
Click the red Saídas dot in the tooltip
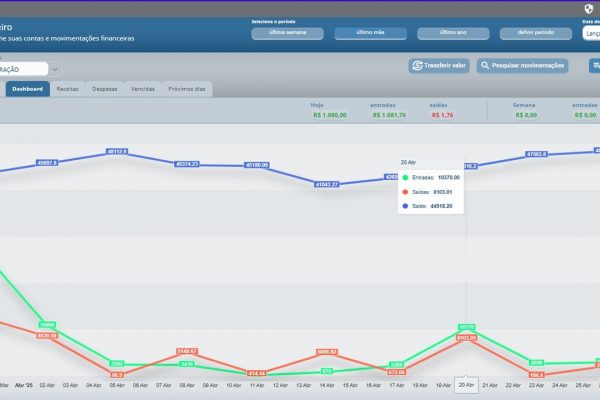405,192
